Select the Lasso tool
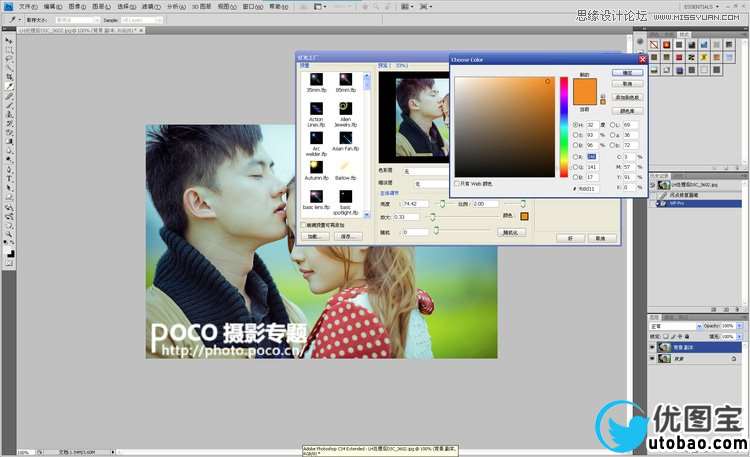Screen dimensions: 750x457 9,58
